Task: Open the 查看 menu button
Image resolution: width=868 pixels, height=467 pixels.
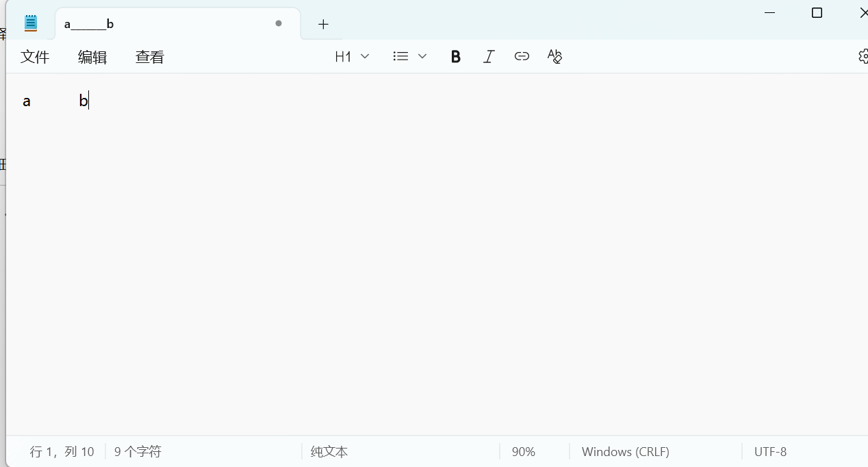Action: [x=149, y=57]
